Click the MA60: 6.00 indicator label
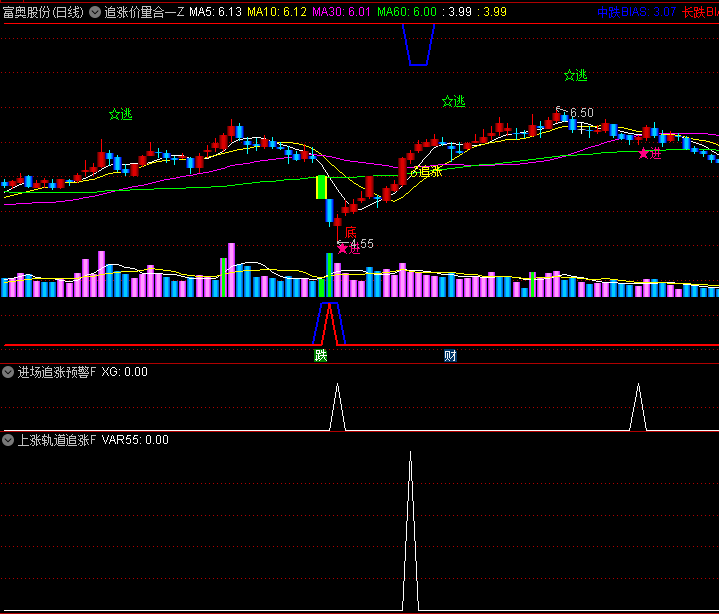The height and width of the screenshot is (614, 719). click(406, 12)
